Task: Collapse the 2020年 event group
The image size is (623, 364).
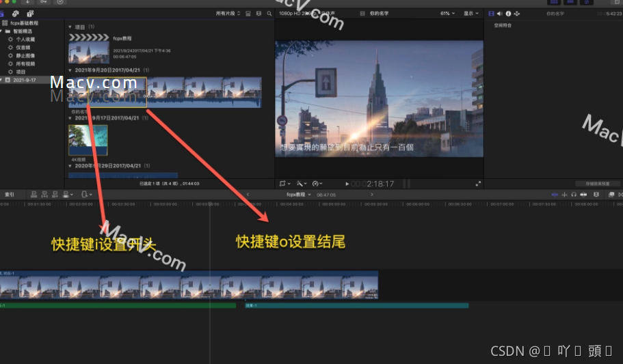Action: pos(70,166)
